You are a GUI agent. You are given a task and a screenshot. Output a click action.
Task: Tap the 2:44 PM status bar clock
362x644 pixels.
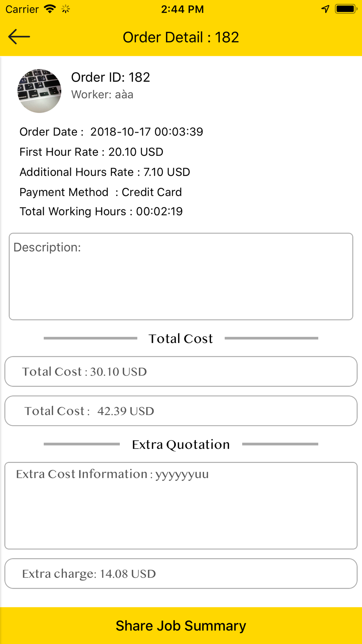pyautogui.click(x=182, y=9)
